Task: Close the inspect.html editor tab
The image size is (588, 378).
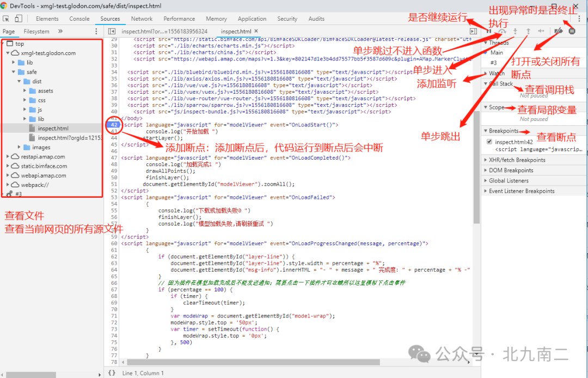Action: point(256,31)
